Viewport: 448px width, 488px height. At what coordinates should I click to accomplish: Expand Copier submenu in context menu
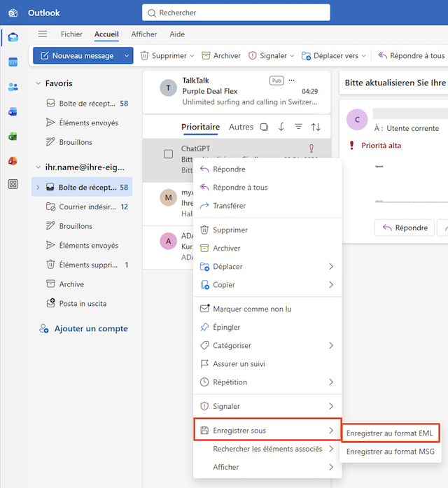(331, 285)
